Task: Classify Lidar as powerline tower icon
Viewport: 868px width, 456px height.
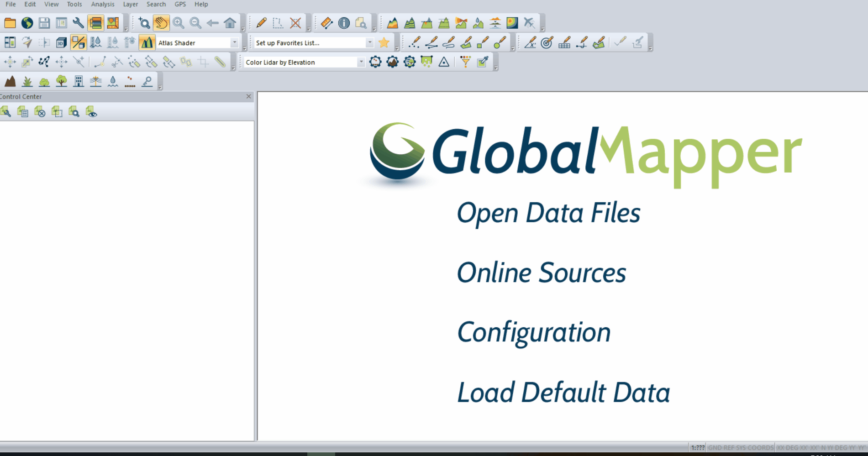Action: (x=95, y=82)
